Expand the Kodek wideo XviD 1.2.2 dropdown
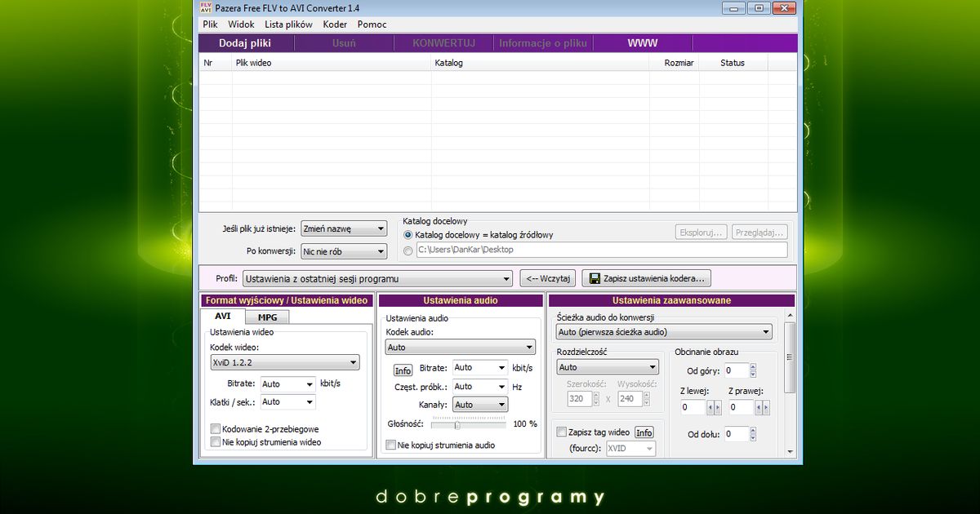The height and width of the screenshot is (514, 980). click(x=284, y=362)
